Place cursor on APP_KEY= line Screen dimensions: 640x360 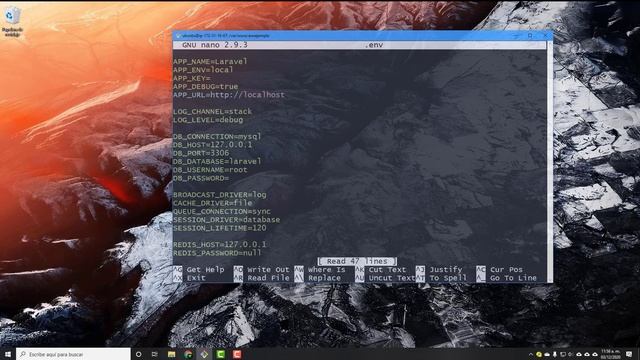pyautogui.click(x=192, y=78)
